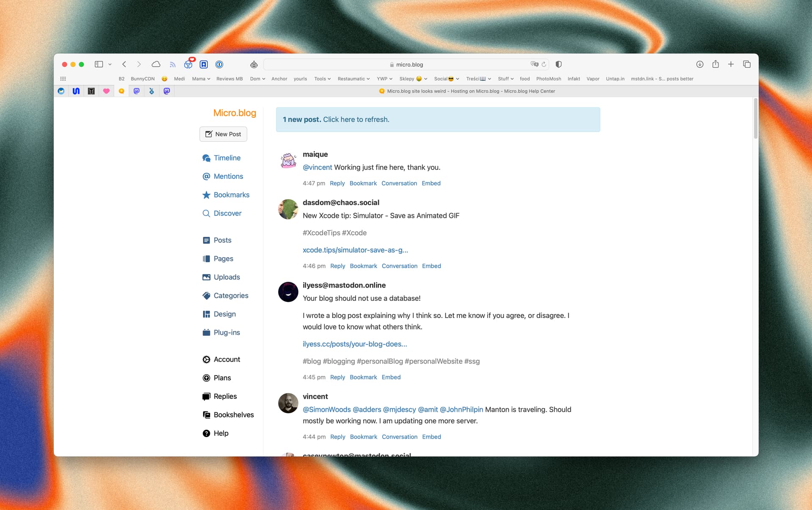Image resolution: width=812 pixels, height=510 pixels.
Task: Go forward to the next page
Action: [x=139, y=64]
